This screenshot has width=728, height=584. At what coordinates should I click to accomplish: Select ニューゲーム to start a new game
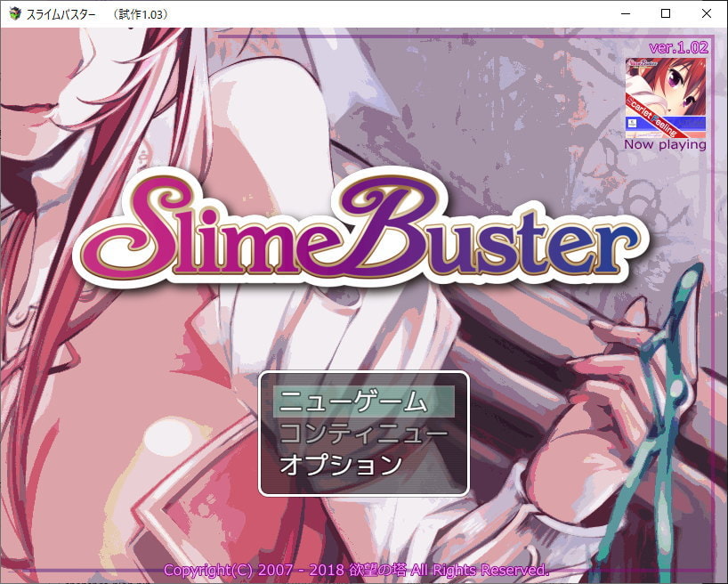click(x=353, y=401)
